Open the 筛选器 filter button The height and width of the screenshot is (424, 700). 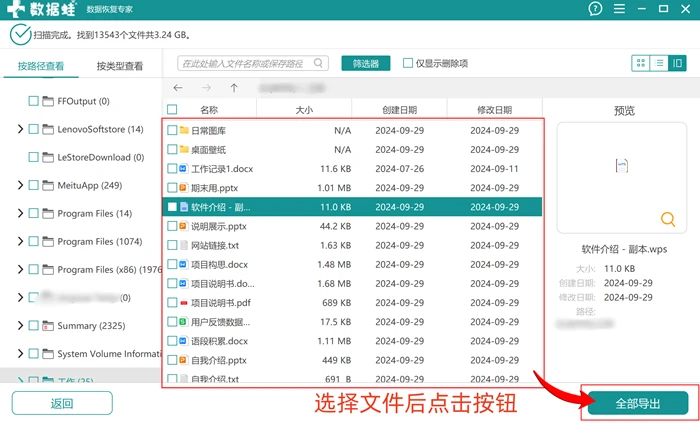point(366,63)
